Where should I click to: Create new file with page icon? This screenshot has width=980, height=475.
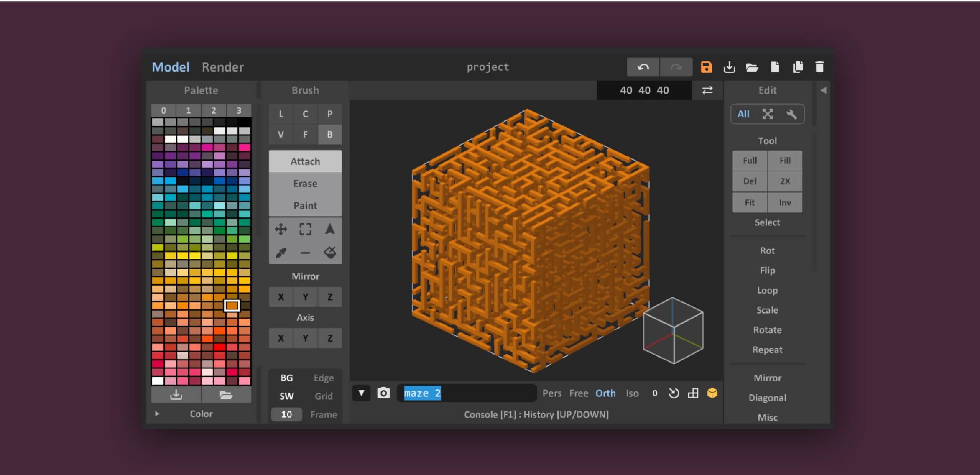(x=775, y=67)
